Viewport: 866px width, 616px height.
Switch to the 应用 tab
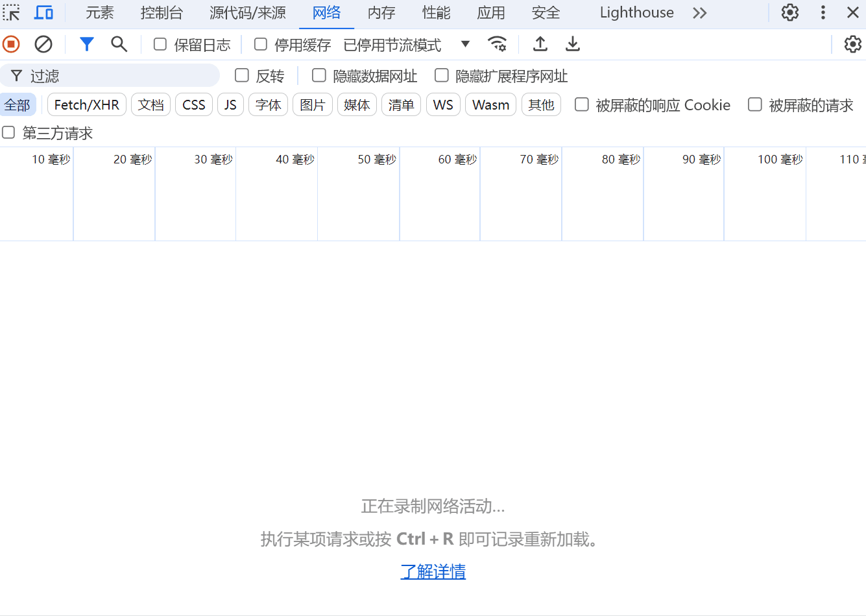coord(491,12)
